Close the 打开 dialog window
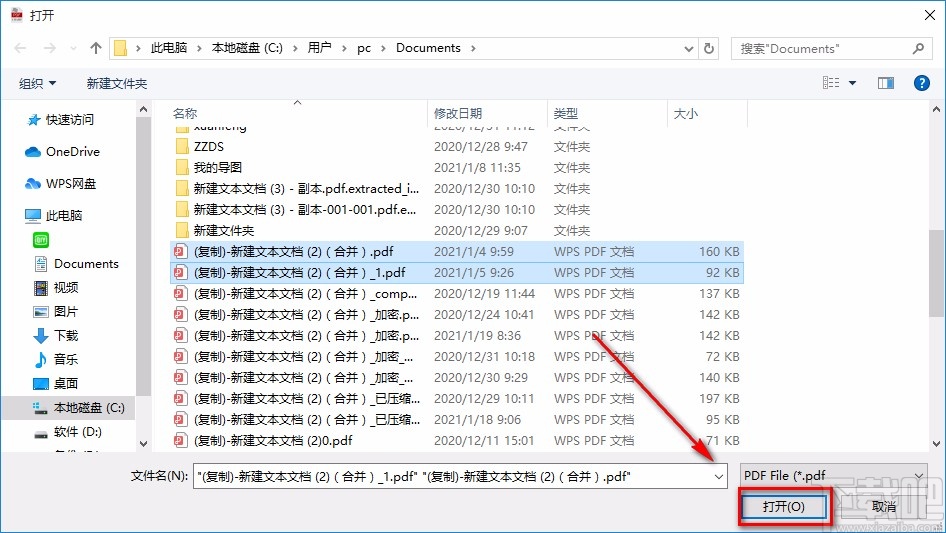The width and height of the screenshot is (946, 533). click(930, 15)
